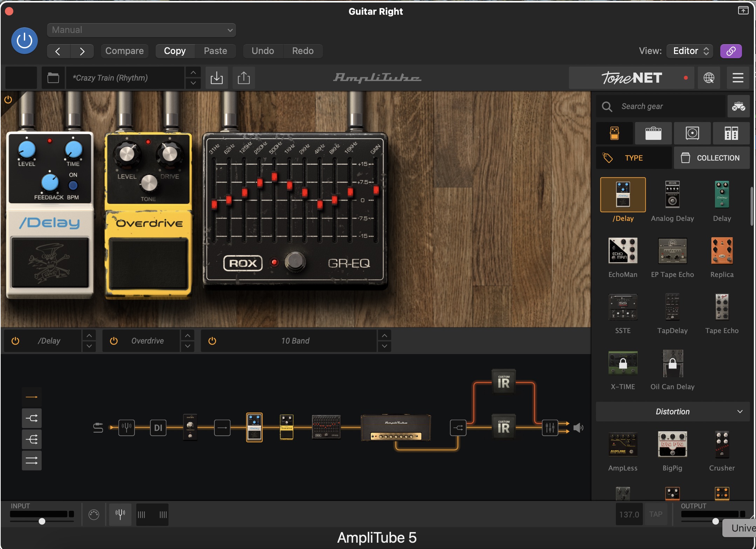
Task: Toggle the GR-EQ pedal on/off knob switch
Action: (295, 262)
